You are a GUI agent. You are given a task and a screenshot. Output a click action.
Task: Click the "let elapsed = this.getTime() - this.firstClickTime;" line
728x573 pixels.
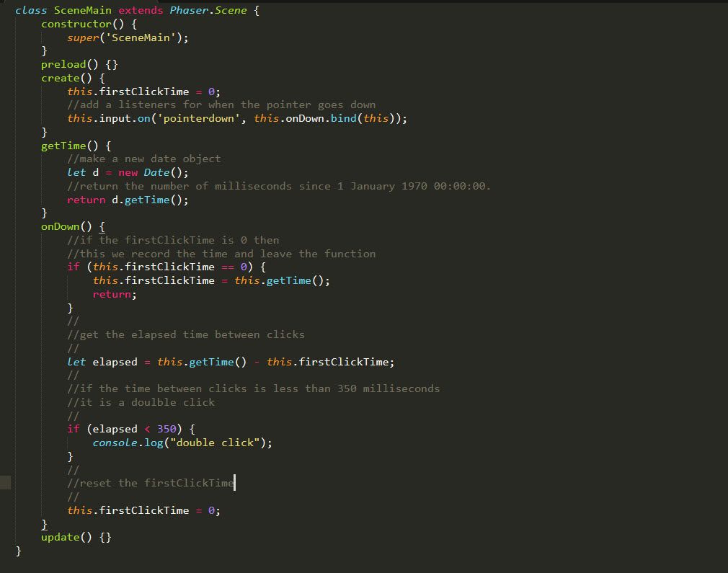(x=231, y=363)
